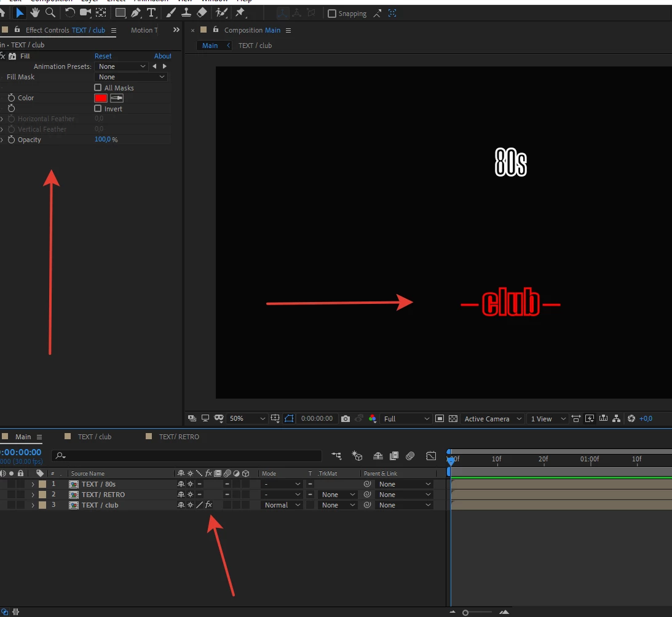Toggle collapse transformations for TEXT/ RETRO layer
This screenshot has width=672, height=617.
pos(190,495)
